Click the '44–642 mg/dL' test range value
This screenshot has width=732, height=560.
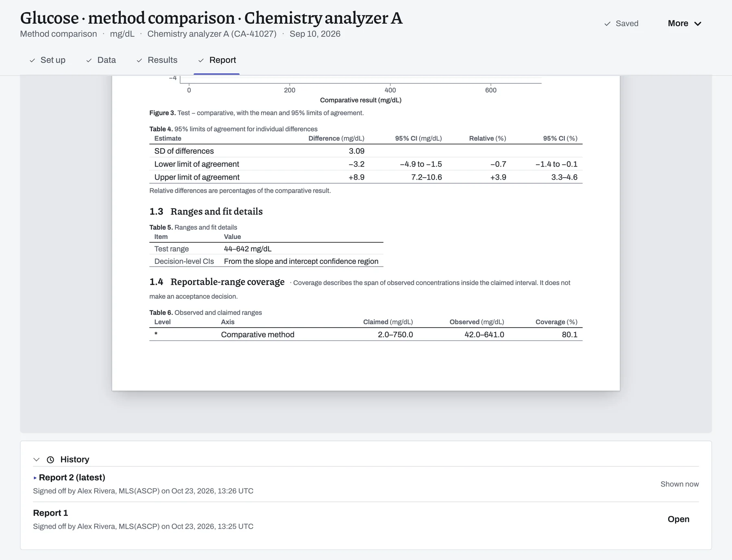248,249
